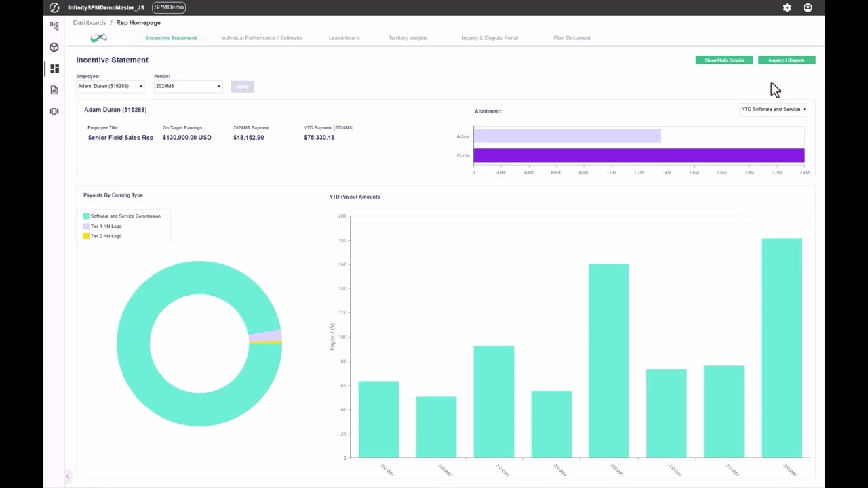Click the Quota attainment bar
This screenshot has height=488, width=868.
[x=639, y=155]
